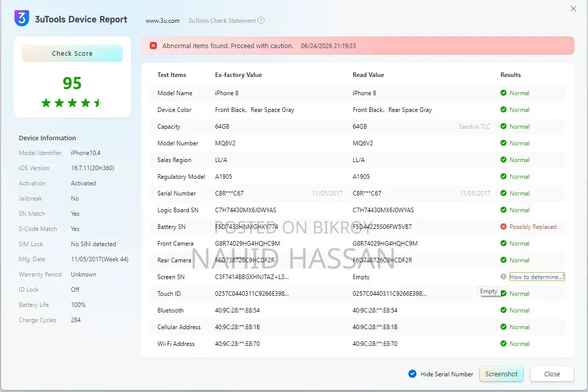The width and height of the screenshot is (588, 392).
Task: Click the green check icon for Regulatory Model
Action: point(503,176)
